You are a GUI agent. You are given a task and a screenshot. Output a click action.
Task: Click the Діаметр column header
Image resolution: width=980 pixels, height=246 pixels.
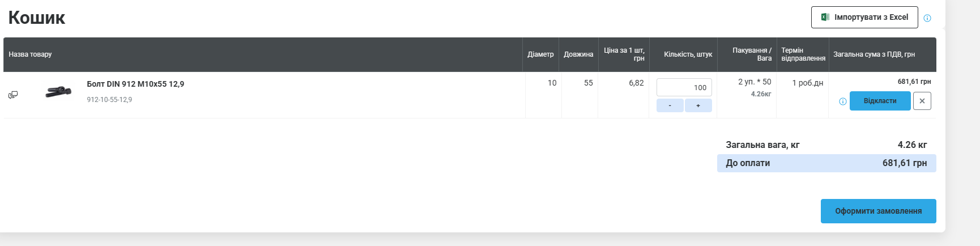point(540,54)
